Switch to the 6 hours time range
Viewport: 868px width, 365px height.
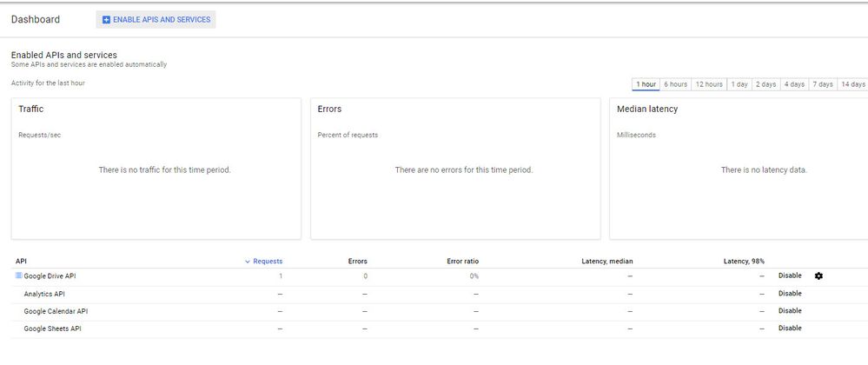(x=675, y=84)
